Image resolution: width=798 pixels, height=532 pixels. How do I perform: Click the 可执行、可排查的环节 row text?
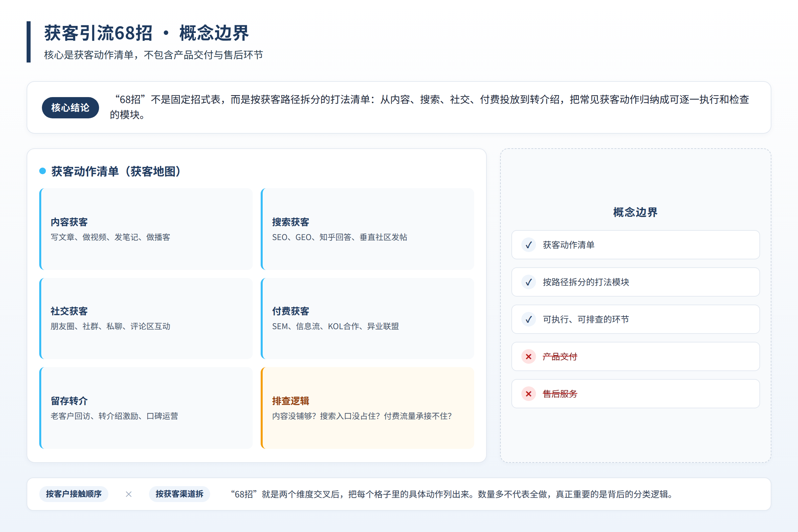(586, 319)
